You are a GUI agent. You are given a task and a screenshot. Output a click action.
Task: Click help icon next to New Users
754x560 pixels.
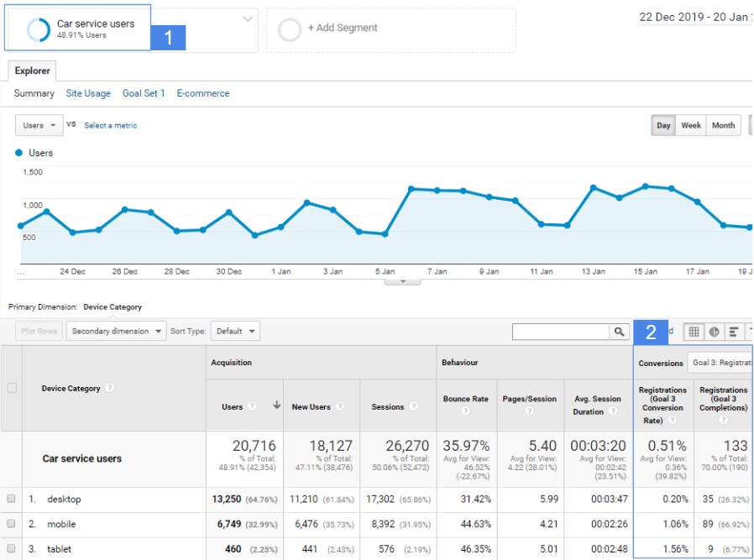coord(340,406)
